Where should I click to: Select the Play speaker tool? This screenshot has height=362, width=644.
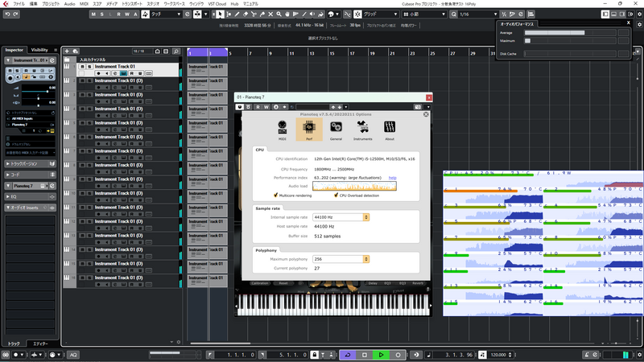click(312, 14)
